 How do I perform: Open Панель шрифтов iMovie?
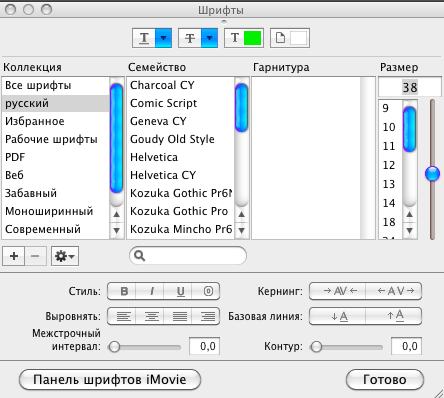point(110,380)
